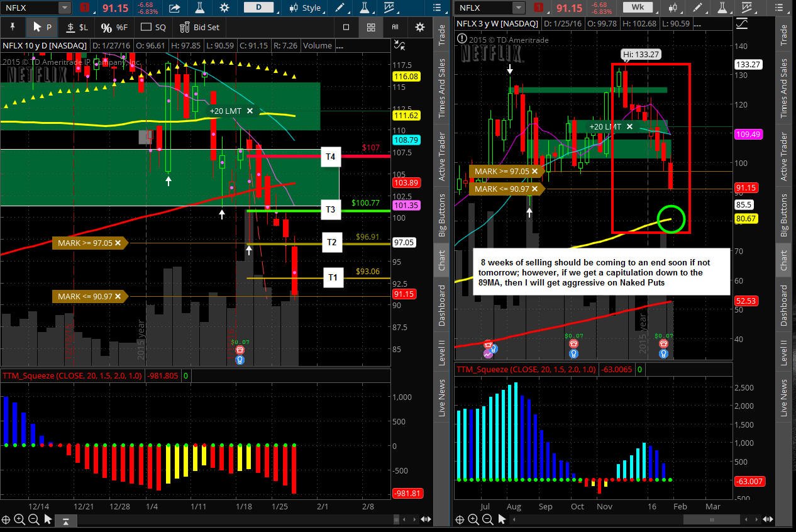Open Trade tab in left chart sidebar

pyautogui.click(x=442, y=36)
